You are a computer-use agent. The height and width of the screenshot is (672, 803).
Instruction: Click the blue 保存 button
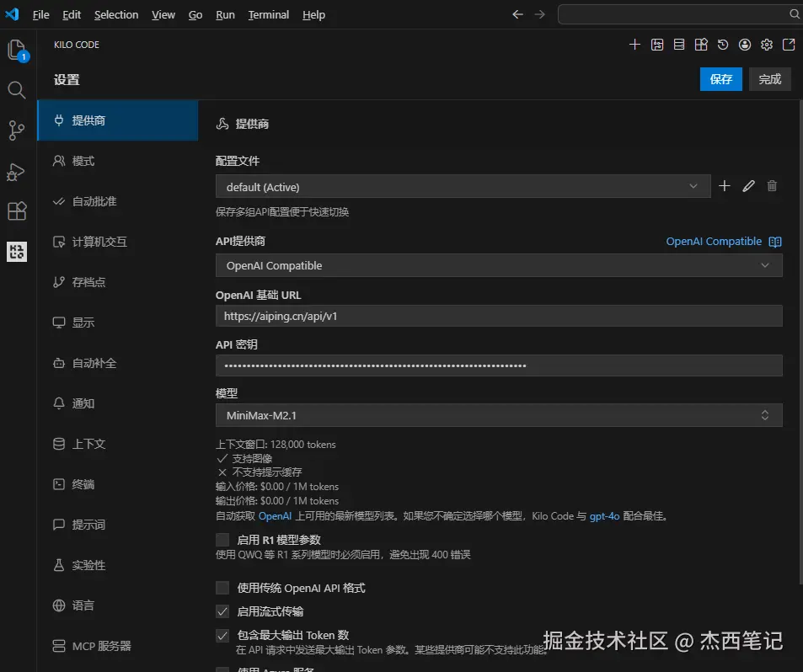tap(720, 79)
